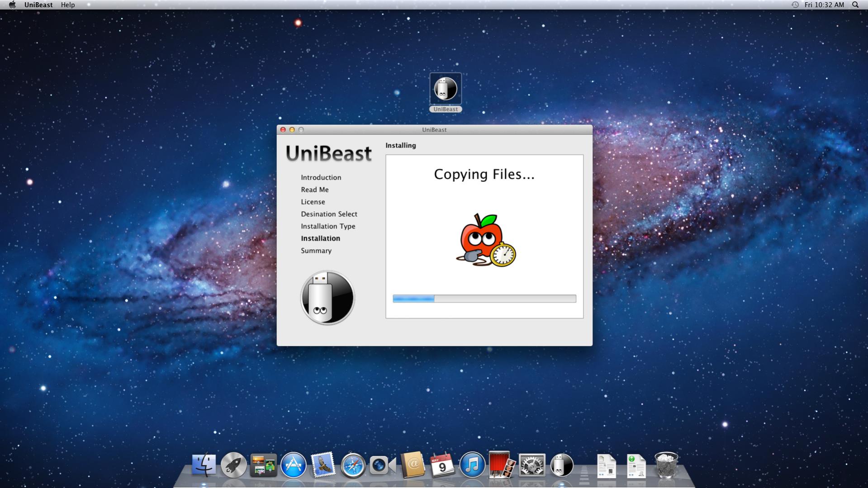The height and width of the screenshot is (488, 868).
Task: Click the large UniBeast logo text
Action: (329, 153)
